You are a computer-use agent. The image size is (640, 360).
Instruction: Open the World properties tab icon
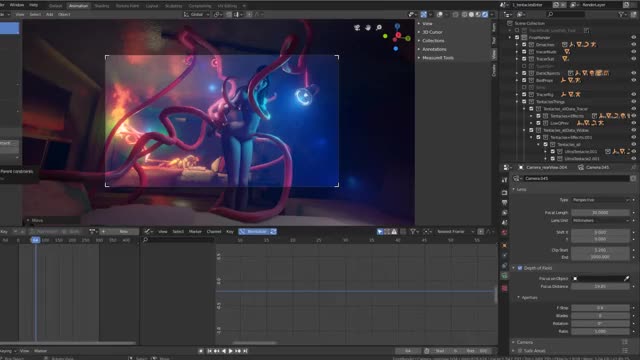504,232
